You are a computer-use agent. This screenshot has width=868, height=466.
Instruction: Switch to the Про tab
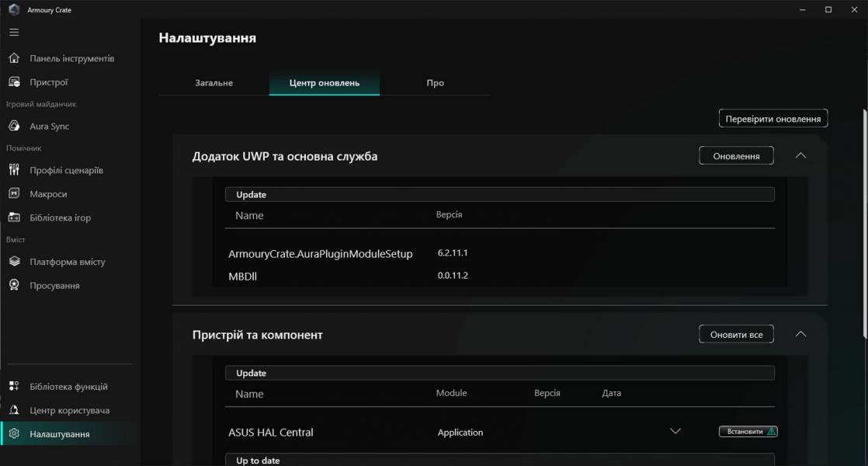click(x=435, y=83)
